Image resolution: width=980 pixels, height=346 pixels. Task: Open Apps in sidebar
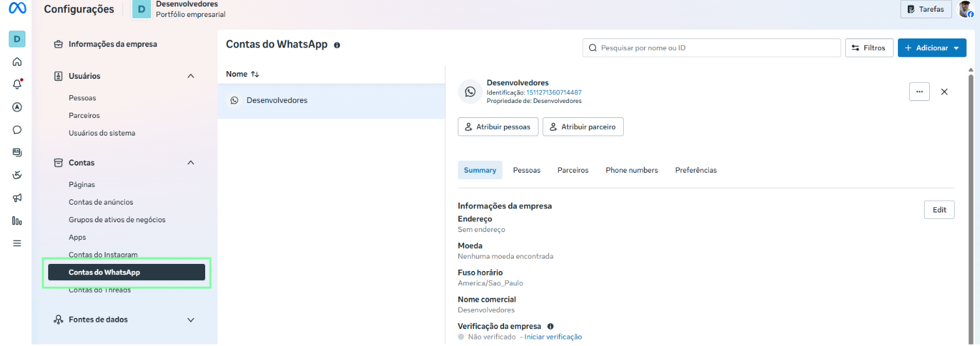(x=77, y=237)
